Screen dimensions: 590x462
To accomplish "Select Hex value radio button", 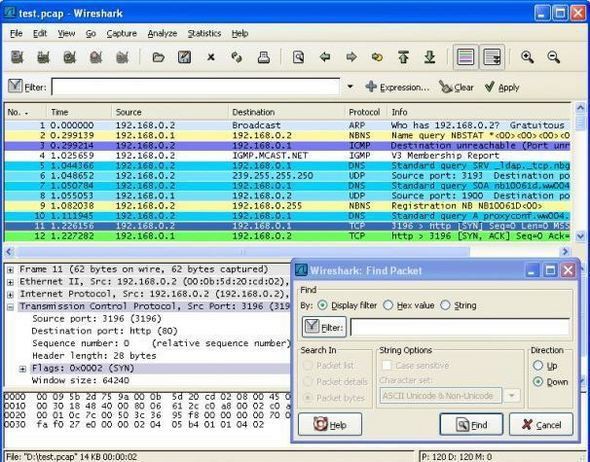I will (388, 305).
